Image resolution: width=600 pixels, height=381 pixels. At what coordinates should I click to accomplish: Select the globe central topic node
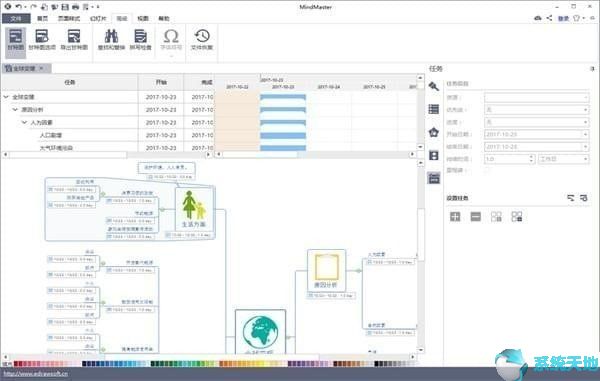click(260, 332)
